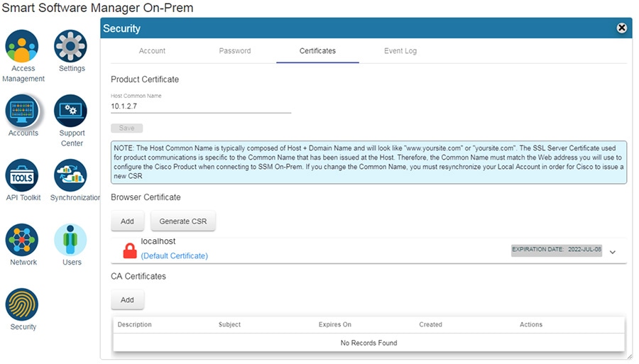Click the NOTE about Host Common Name
The width and height of the screenshot is (639, 364).
(x=368, y=162)
